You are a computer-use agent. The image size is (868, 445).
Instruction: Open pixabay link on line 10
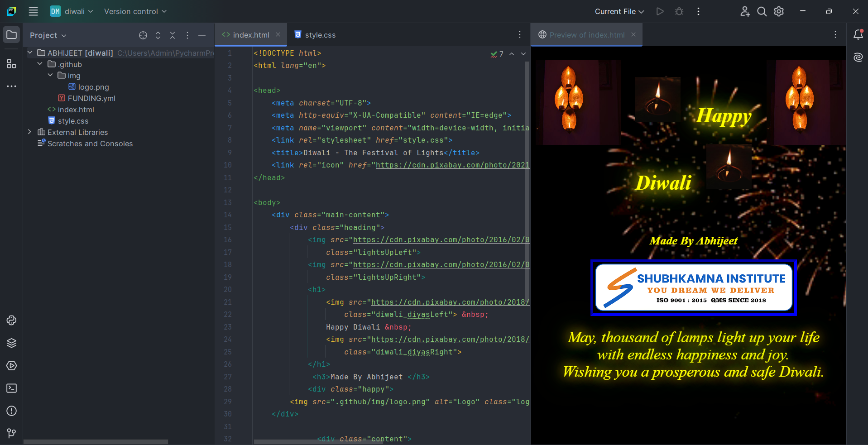[452, 165]
